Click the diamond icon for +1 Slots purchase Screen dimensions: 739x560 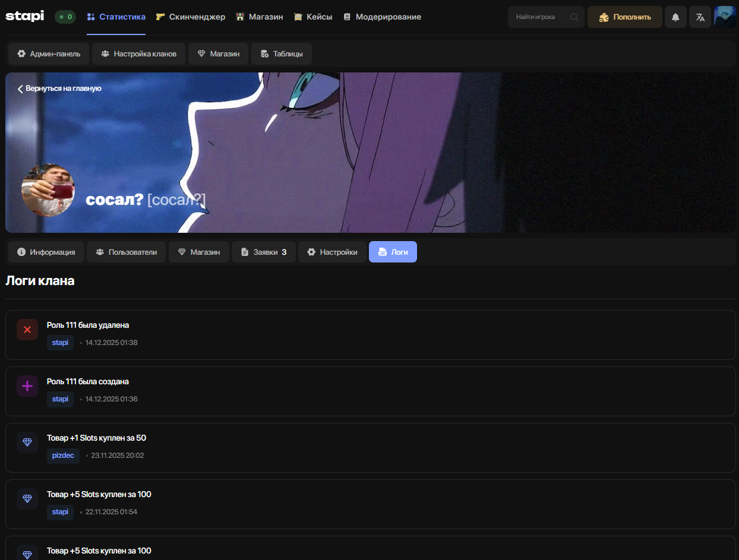27,442
